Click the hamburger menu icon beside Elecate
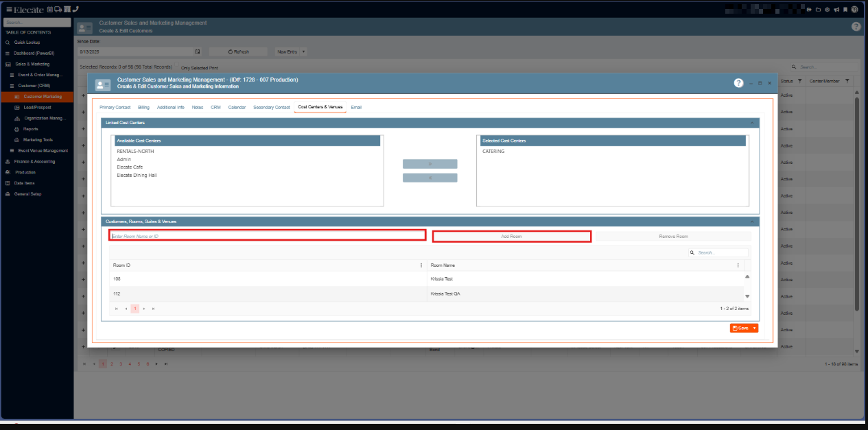The height and width of the screenshot is (430, 868). 9,9
